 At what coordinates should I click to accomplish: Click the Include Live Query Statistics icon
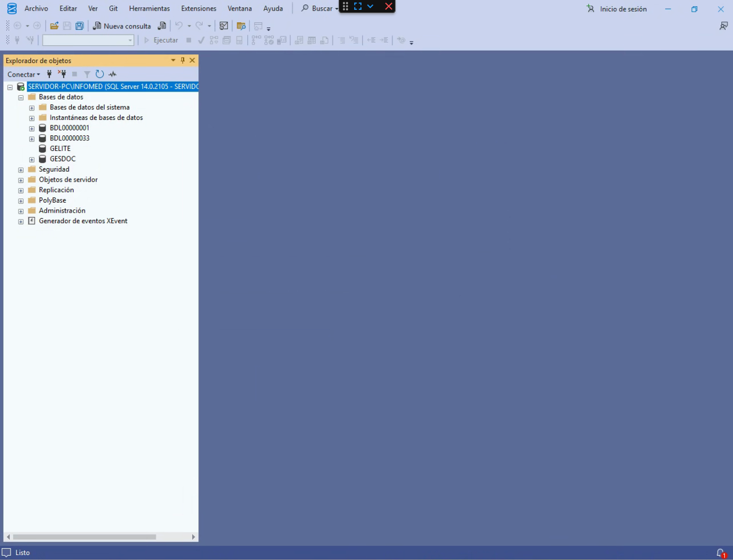click(269, 40)
